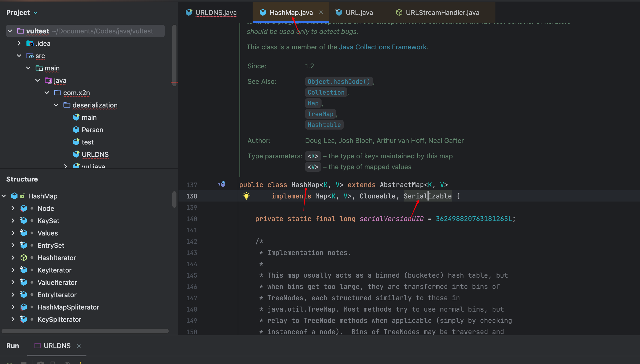Follow the Hashtable See Also link
Screen dimensions: 640x364
[324, 125]
